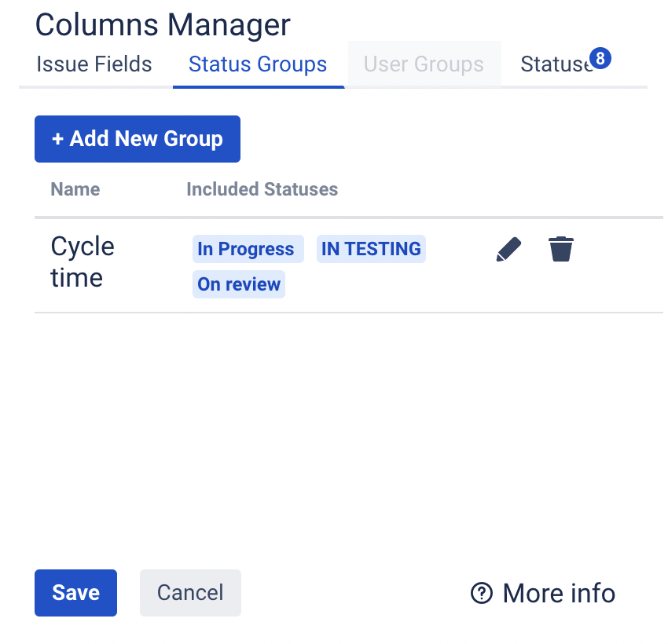Screen dimensions: 668x644
Task: Select the In Progress status badge
Action: [x=248, y=248]
